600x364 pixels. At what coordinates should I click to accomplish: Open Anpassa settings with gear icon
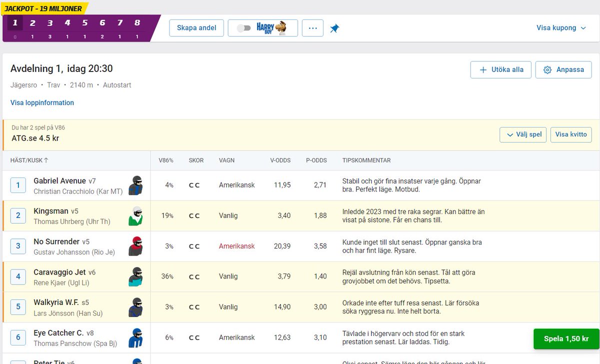(x=563, y=70)
